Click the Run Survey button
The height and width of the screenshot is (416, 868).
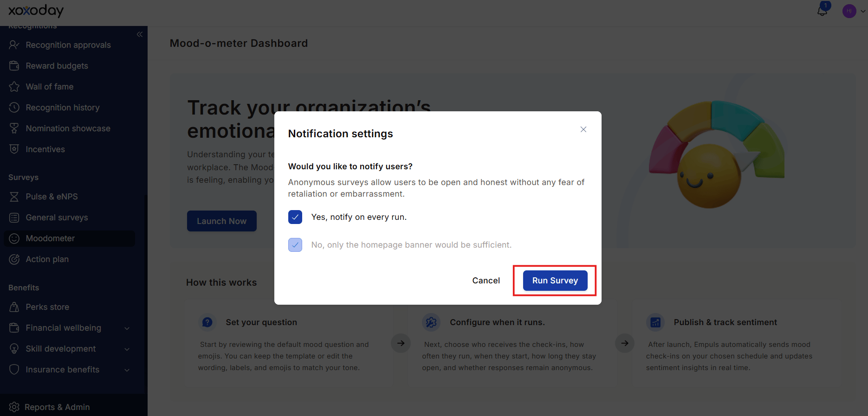(555, 281)
